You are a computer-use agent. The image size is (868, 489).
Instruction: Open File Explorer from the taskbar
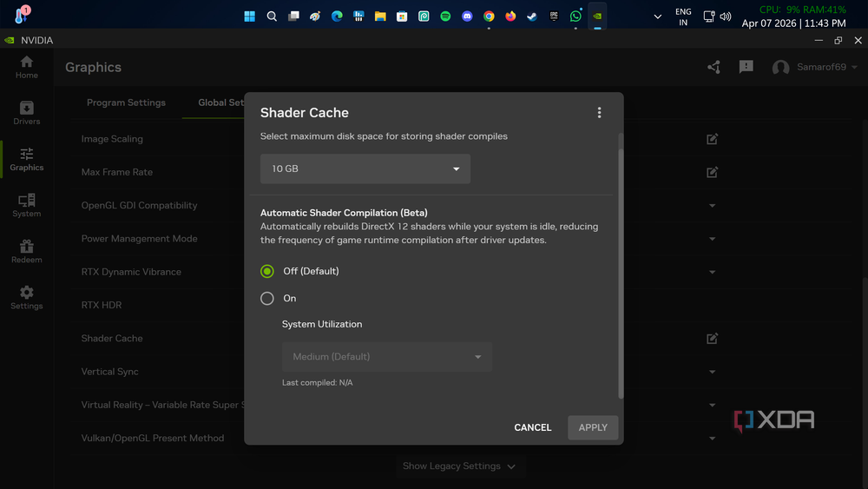(380, 16)
